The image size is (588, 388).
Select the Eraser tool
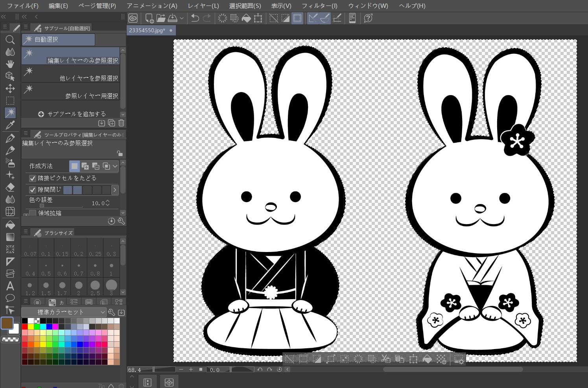10,188
